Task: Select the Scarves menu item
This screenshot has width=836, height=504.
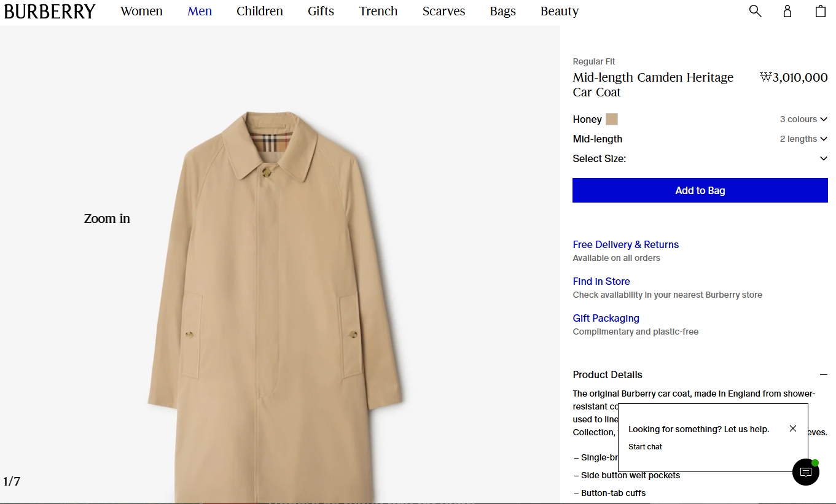Action: (443, 11)
